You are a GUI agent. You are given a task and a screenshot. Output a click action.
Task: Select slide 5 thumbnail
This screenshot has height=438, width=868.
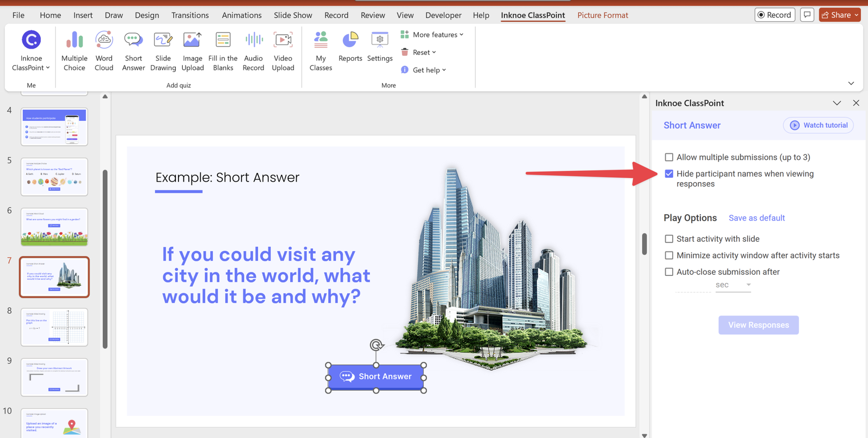[x=54, y=177]
